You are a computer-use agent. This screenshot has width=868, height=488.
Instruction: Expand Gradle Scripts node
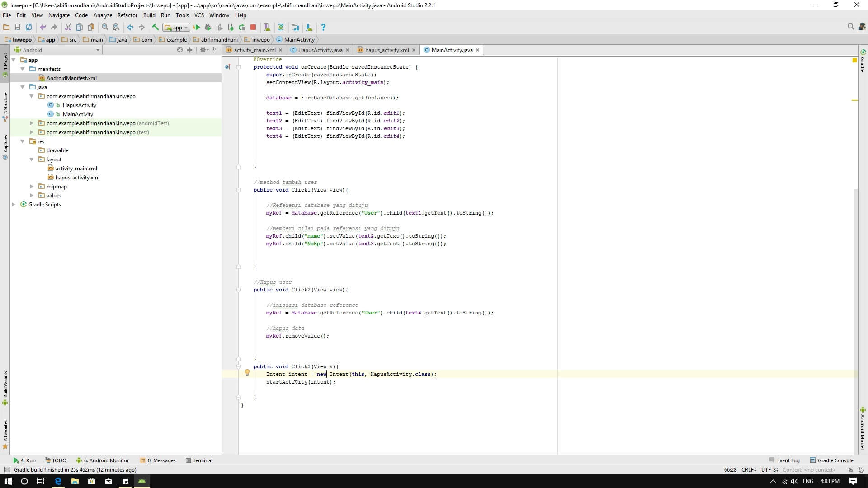[x=14, y=205]
